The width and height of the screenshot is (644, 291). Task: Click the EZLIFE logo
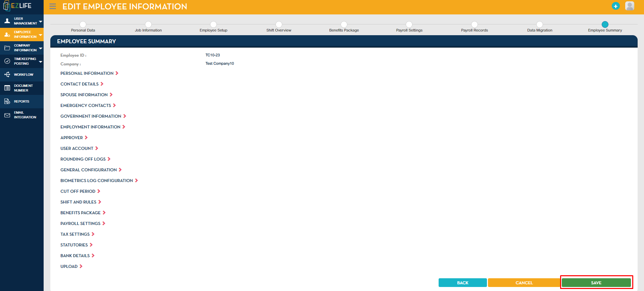tap(17, 6)
